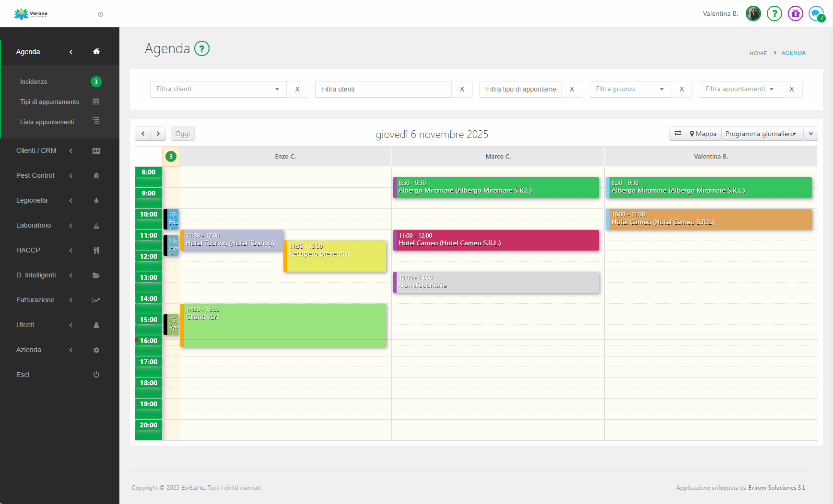Image resolution: width=833 pixels, height=504 pixels.
Task: Open the Filtra clienti dropdown
Action: pyautogui.click(x=218, y=89)
